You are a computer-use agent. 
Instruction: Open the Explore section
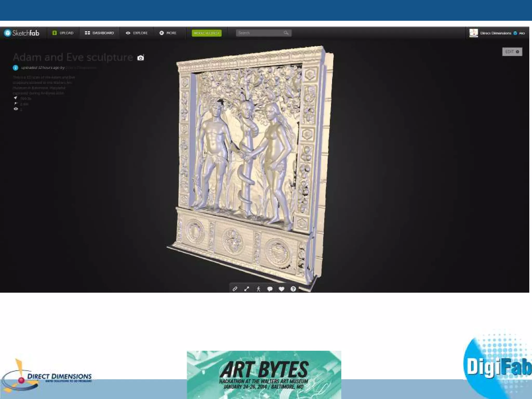click(137, 33)
